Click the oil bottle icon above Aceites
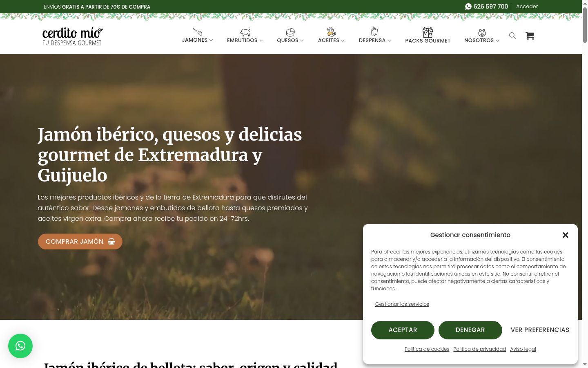The image size is (588, 368). (x=331, y=31)
